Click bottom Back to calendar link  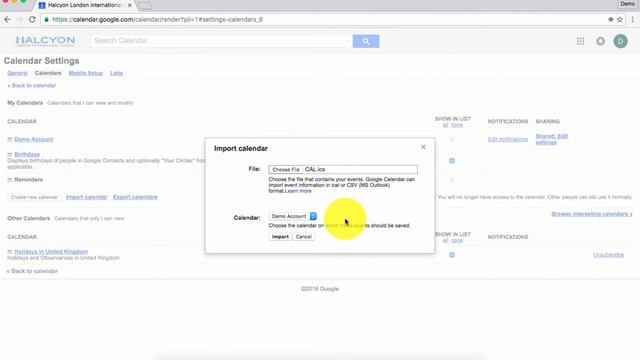32,271
